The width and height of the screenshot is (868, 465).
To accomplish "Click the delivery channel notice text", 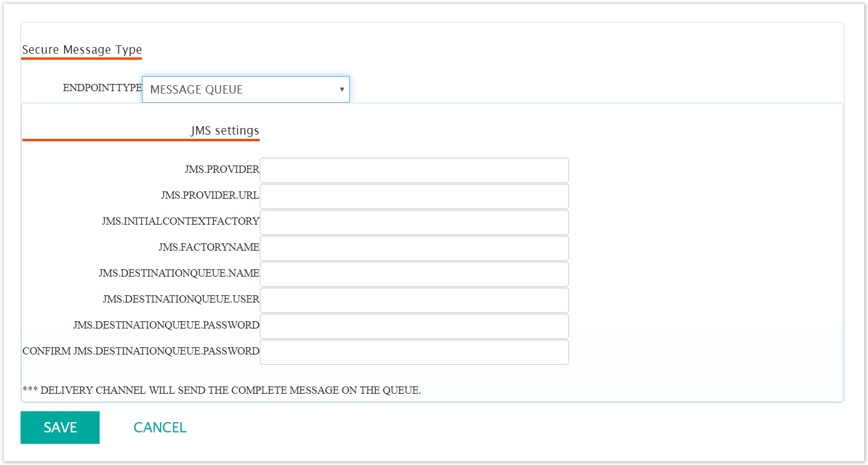I will (x=222, y=390).
